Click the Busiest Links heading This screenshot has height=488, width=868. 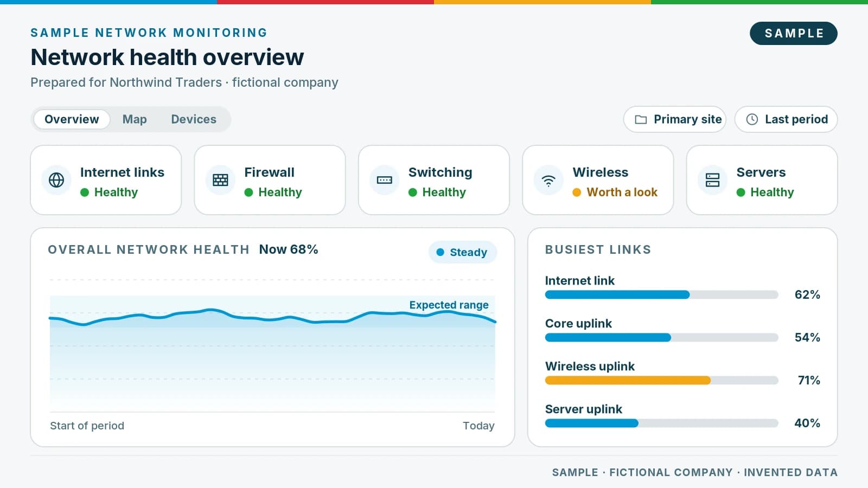(598, 249)
